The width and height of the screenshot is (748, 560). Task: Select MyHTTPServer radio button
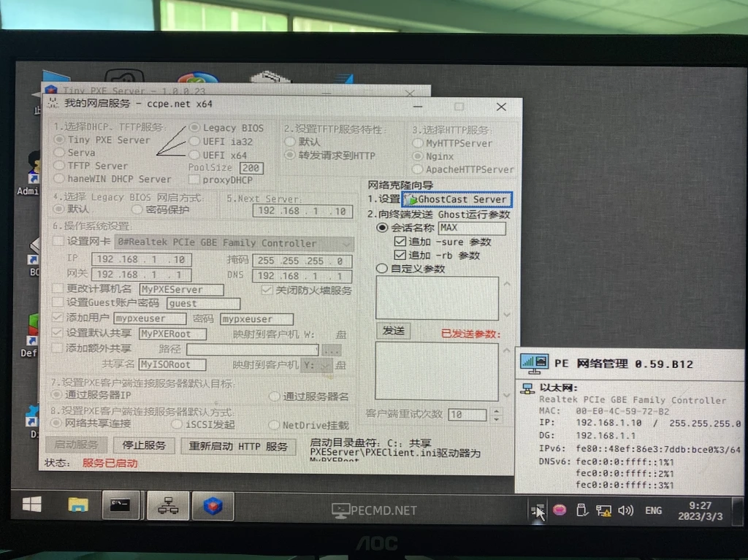[417, 142]
